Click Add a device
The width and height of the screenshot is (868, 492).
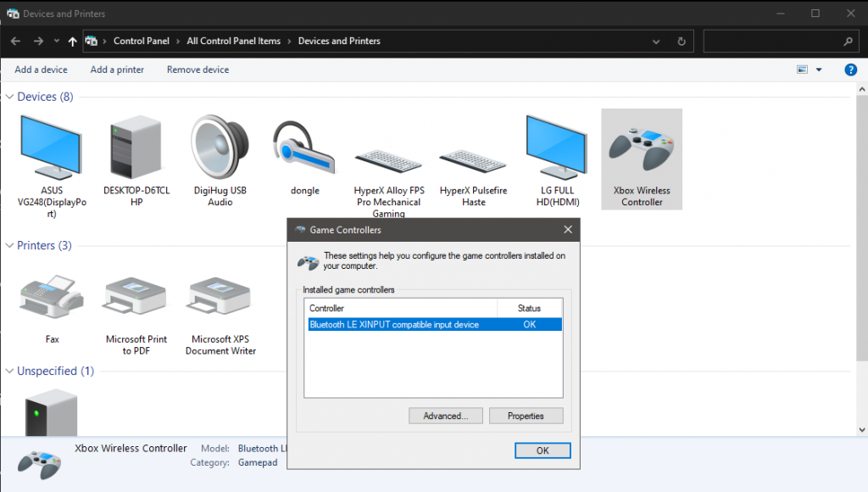point(41,70)
